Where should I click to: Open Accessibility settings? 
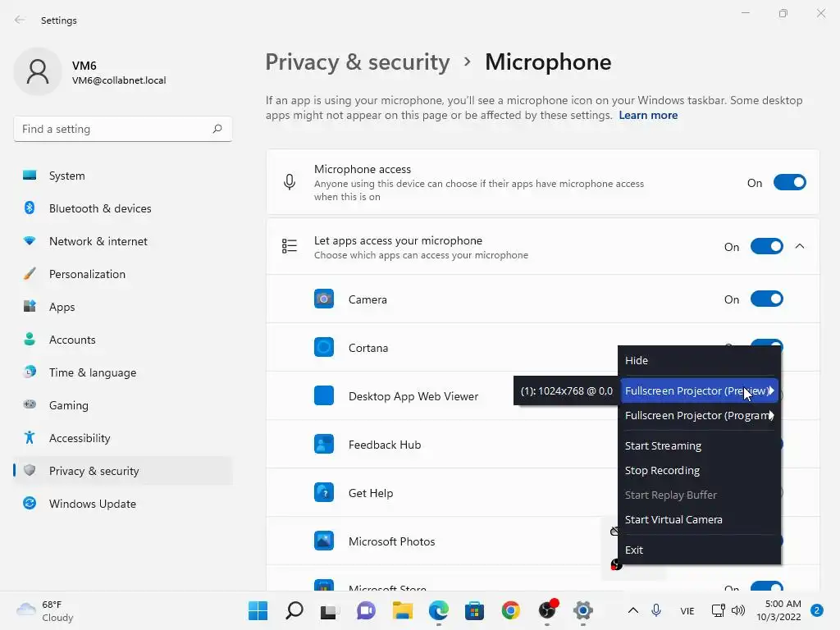123,438
